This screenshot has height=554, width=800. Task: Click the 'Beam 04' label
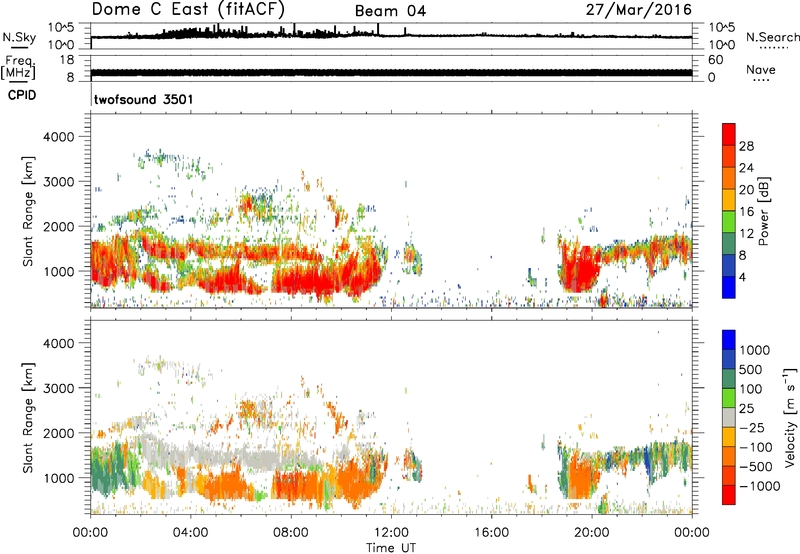(x=390, y=11)
